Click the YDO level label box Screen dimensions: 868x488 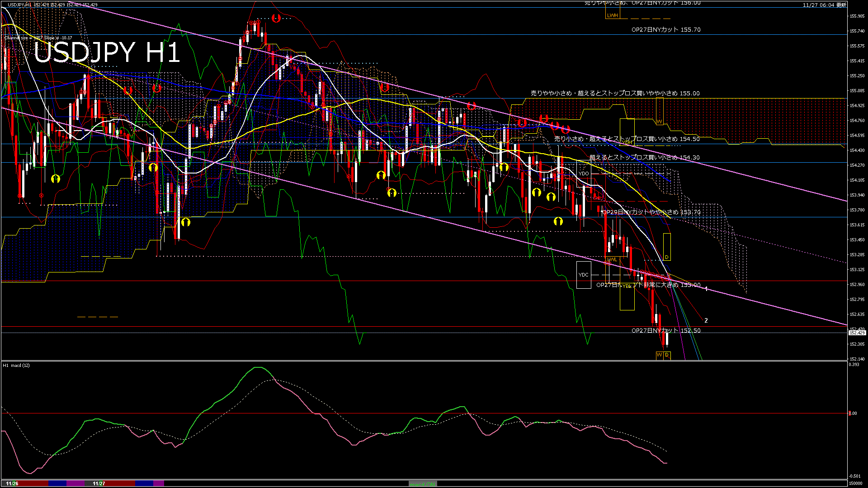pyautogui.click(x=584, y=174)
